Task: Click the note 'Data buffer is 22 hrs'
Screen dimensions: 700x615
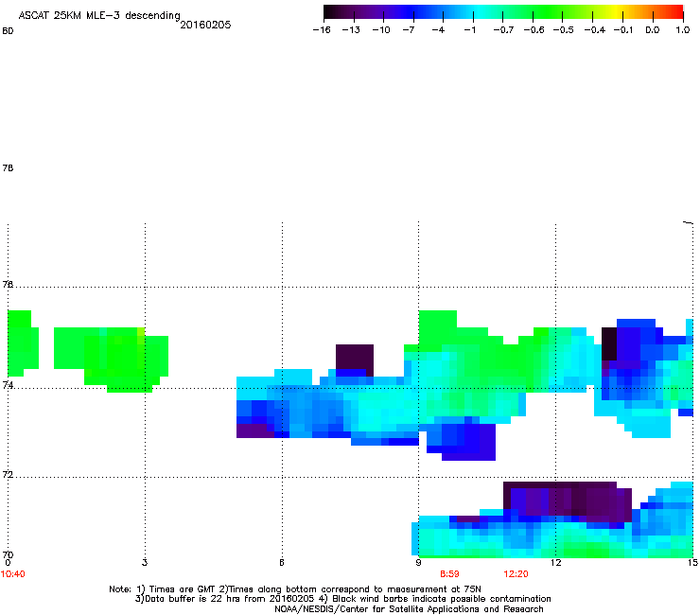Action: click(x=200, y=599)
